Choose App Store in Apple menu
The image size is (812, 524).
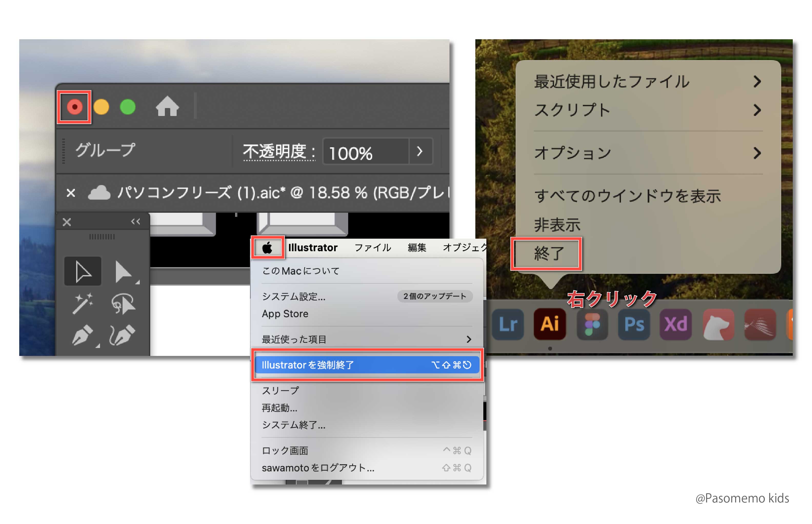(367, 314)
